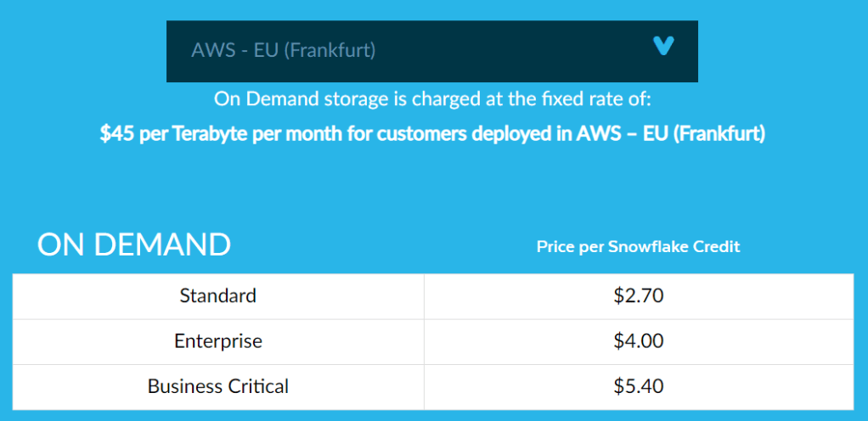The height and width of the screenshot is (421, 868).
Task: Select the "Standard" edition cell
Action: coord(218,296)
